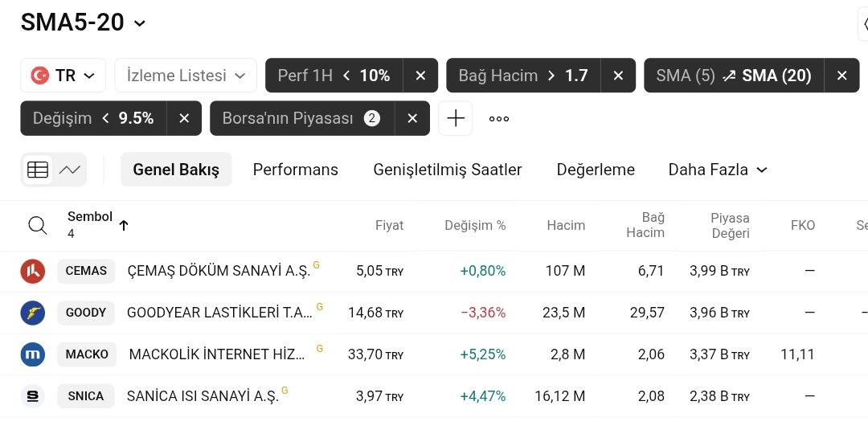
Task: Open the three-dots more options menu
Action: [x=499, y=118]
